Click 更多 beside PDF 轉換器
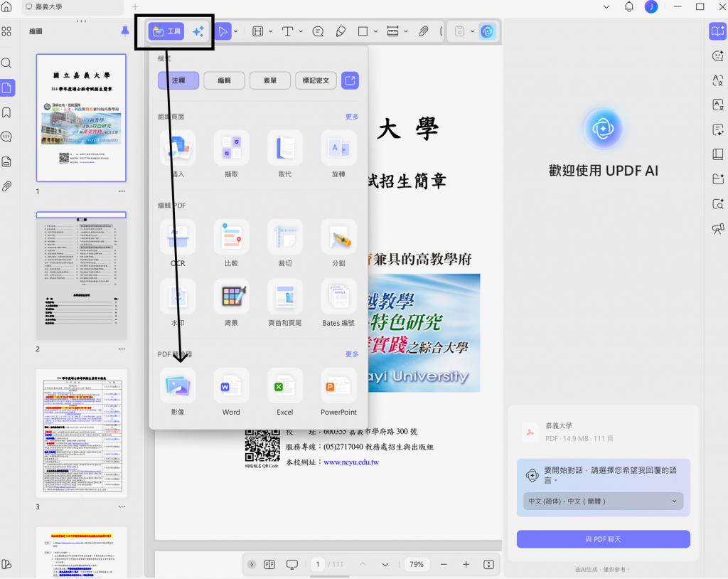The width and height of the screenshot is (728, 579). pyautogui.click(x=352, y=354)
